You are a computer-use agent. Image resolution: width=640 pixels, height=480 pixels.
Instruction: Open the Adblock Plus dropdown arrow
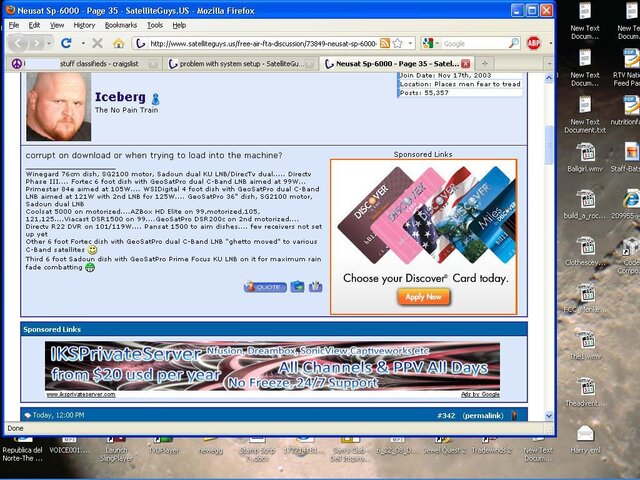coord(550,43)
